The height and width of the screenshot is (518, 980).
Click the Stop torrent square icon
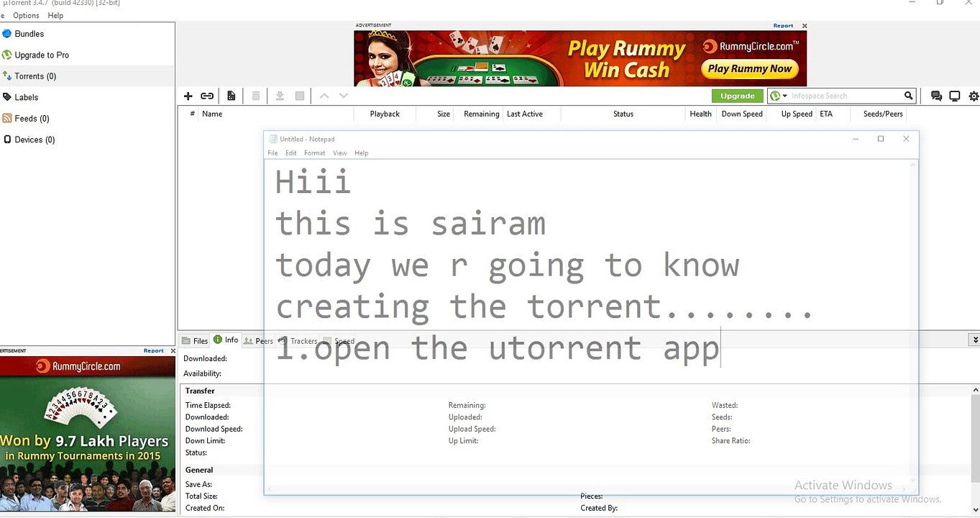300,96
